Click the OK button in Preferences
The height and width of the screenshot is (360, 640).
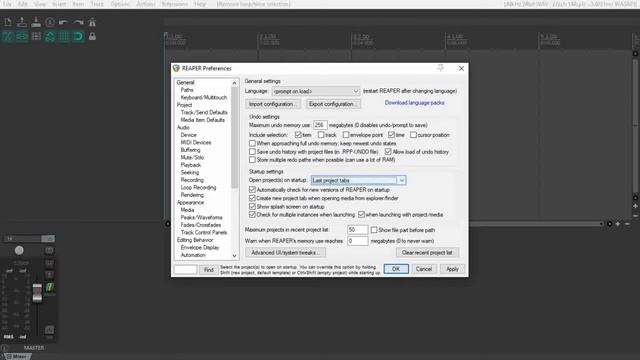(396, 269)
